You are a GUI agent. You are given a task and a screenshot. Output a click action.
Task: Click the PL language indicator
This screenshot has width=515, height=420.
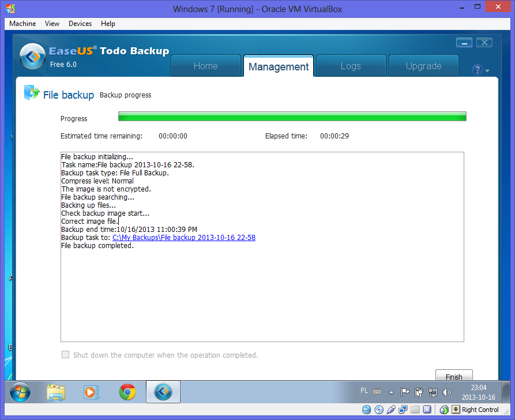364,391
